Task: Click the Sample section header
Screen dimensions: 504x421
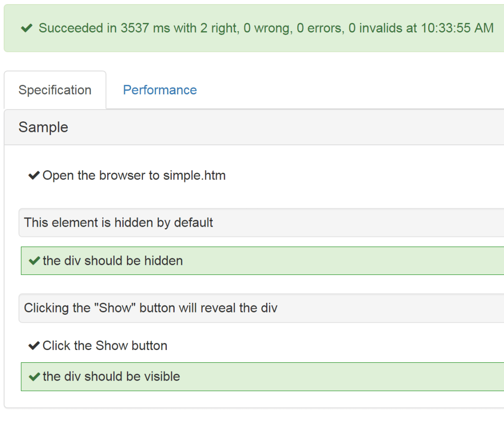Action: tap(44, 127)
